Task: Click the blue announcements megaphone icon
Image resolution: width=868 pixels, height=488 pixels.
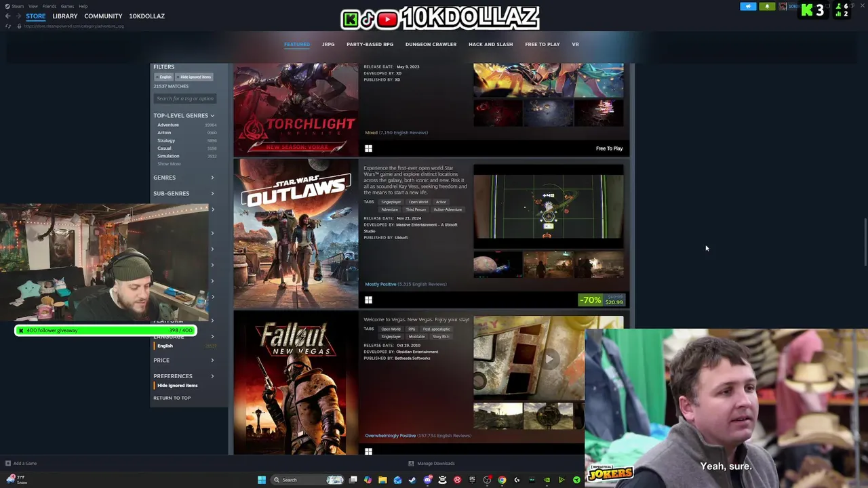Action: [x=748, y=7]
